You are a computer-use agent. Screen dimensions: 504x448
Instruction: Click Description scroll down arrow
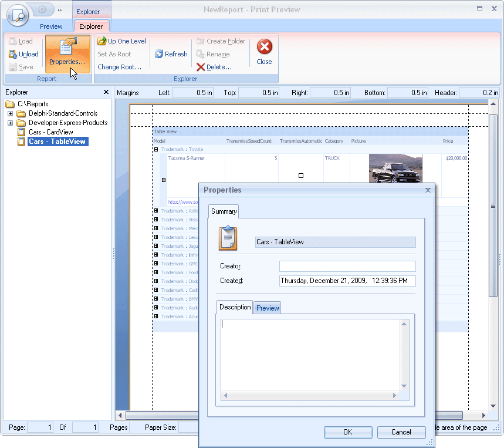coord(404,386)
